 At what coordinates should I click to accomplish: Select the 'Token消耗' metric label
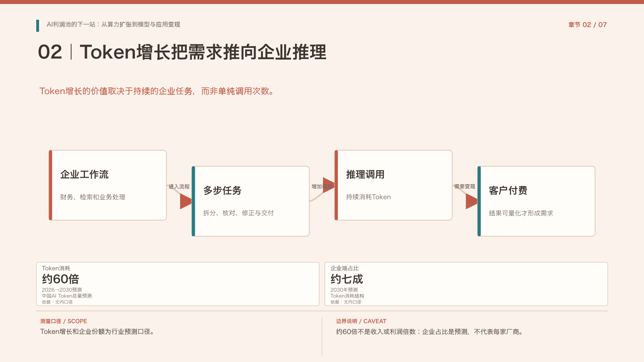pyautogui.click(x=56, y=268)
